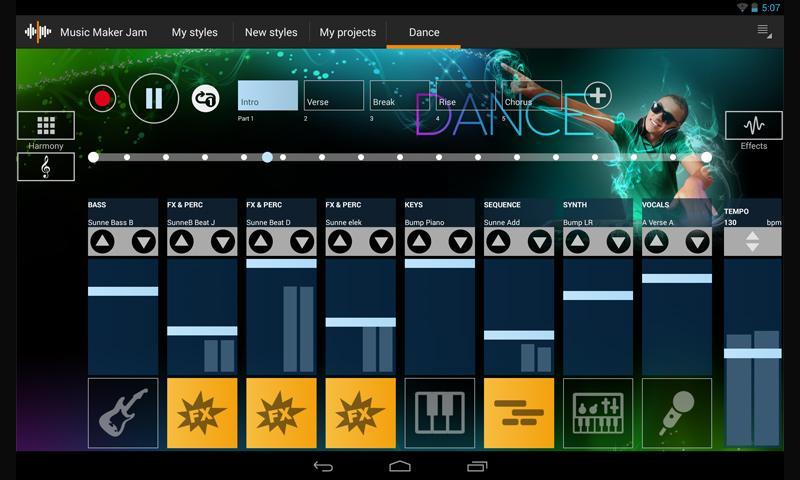Tap the Music Maker Jam logo icon

click(38, 32)
